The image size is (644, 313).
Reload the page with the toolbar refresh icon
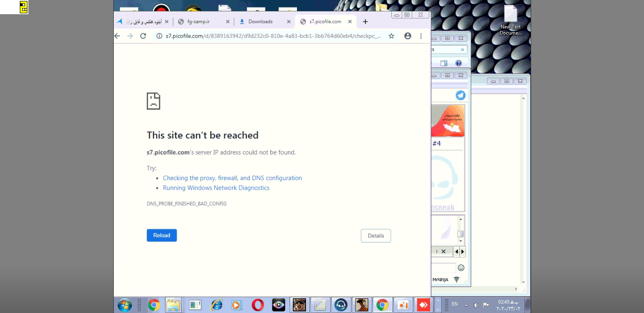point(143,36)
